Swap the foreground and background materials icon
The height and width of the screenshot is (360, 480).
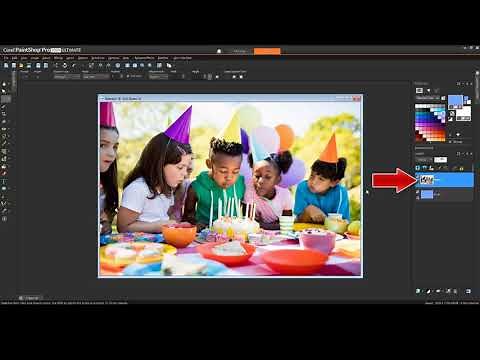[452, 113]
